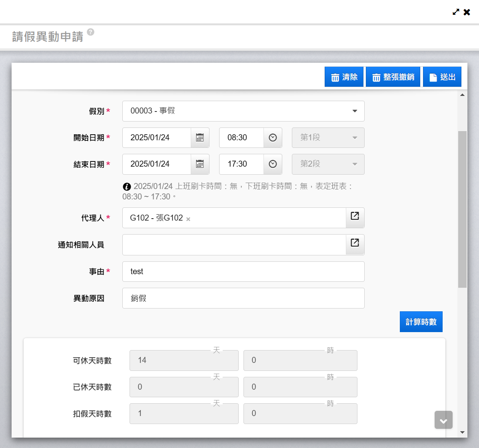
Task: Click the 事由 field containing test
Action: [x=243, y=271]
